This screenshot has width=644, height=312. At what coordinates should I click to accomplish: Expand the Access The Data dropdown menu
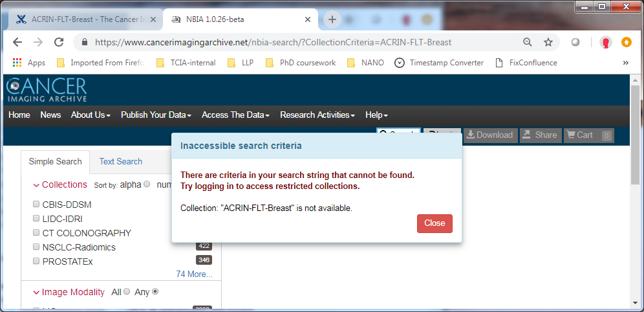(x=236, y=115)
